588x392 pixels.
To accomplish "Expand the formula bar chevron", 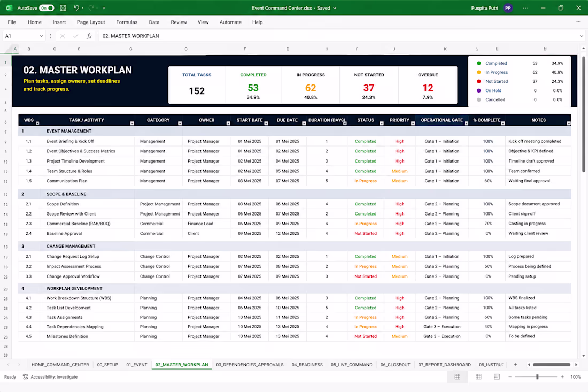I will 581,36.
